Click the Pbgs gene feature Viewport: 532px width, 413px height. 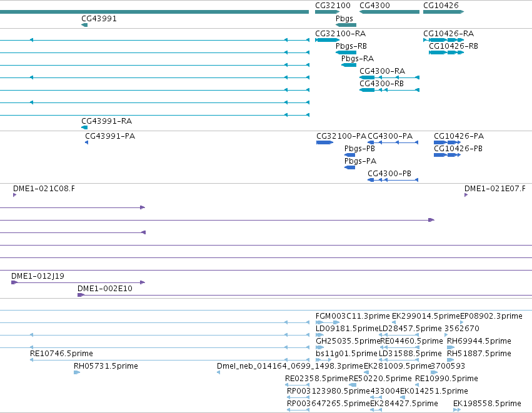[346, 25]
